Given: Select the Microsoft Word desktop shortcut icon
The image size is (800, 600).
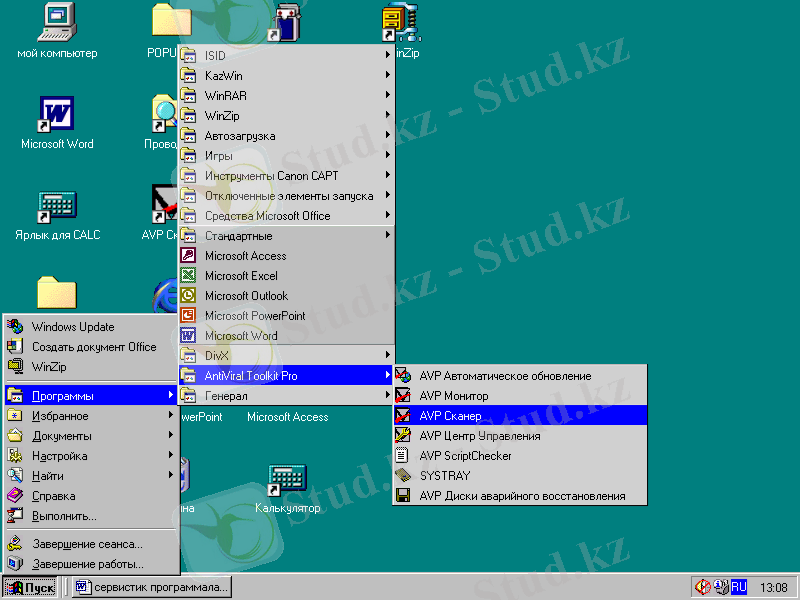Looking at the screenshot, I should (x=57, y=113).
